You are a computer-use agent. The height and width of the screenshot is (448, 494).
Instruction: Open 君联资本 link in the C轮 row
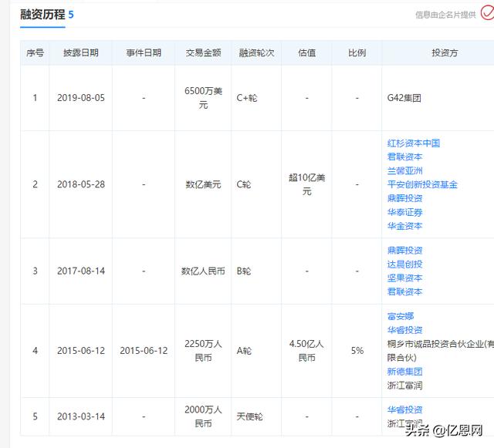[404, 157]
